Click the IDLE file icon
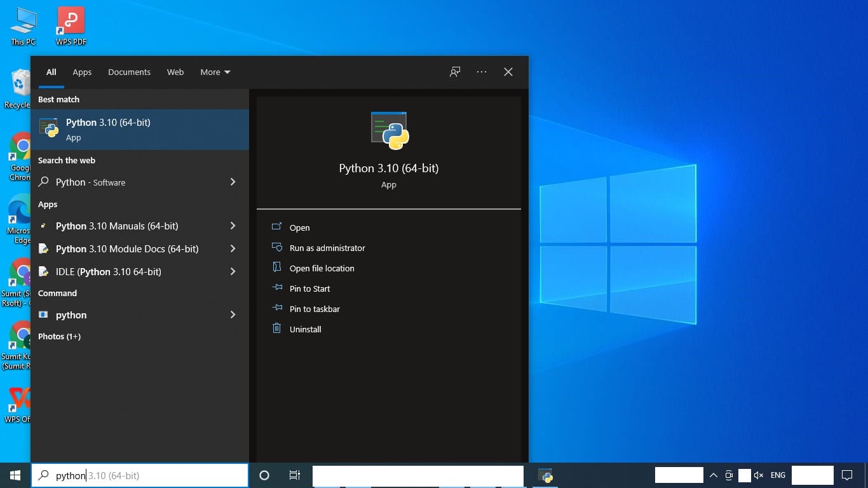 pos(43,271)
